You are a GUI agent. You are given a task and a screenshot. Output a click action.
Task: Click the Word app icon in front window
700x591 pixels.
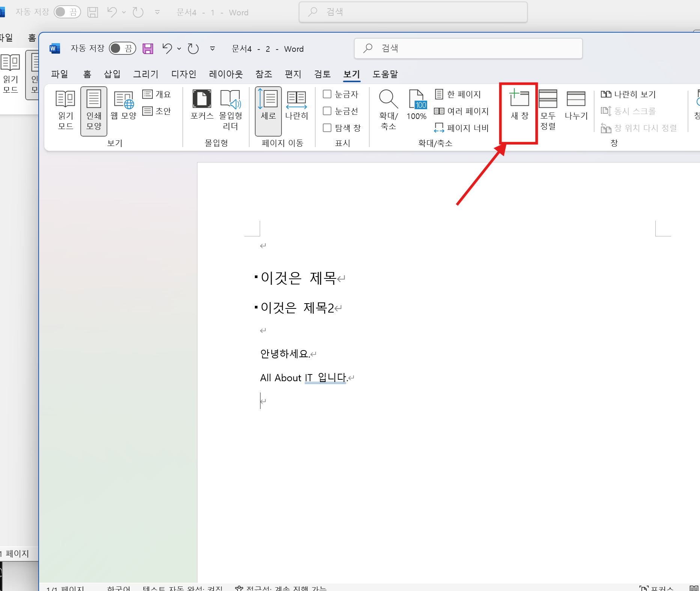[x=55, y=49]
